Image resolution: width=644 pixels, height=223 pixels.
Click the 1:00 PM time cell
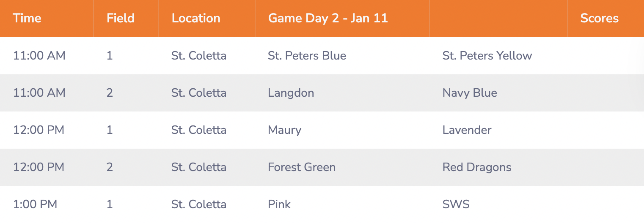coord(35,204)
